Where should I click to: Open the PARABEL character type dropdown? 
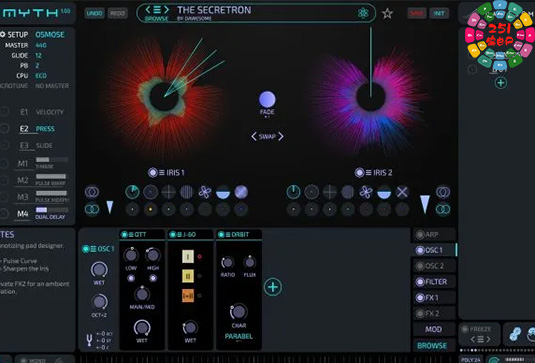point(238,336)
